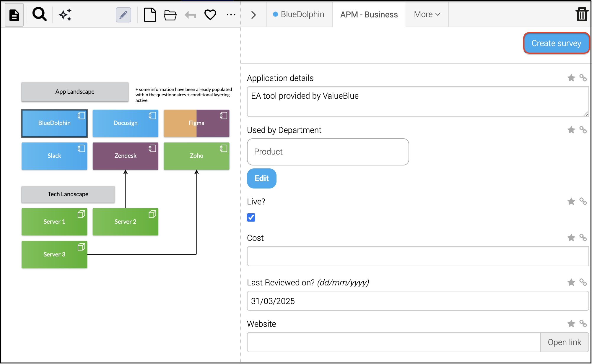Copy link for the Website field
592x364 pixels.
point(583,324)
